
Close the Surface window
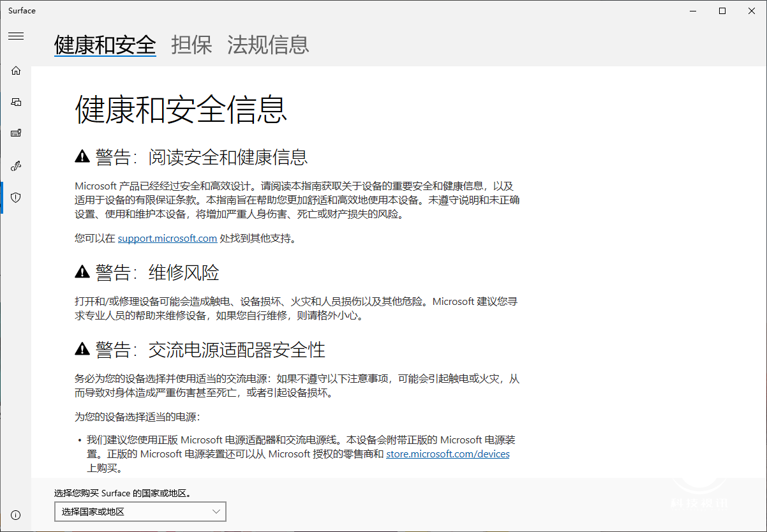pos(752,11)
